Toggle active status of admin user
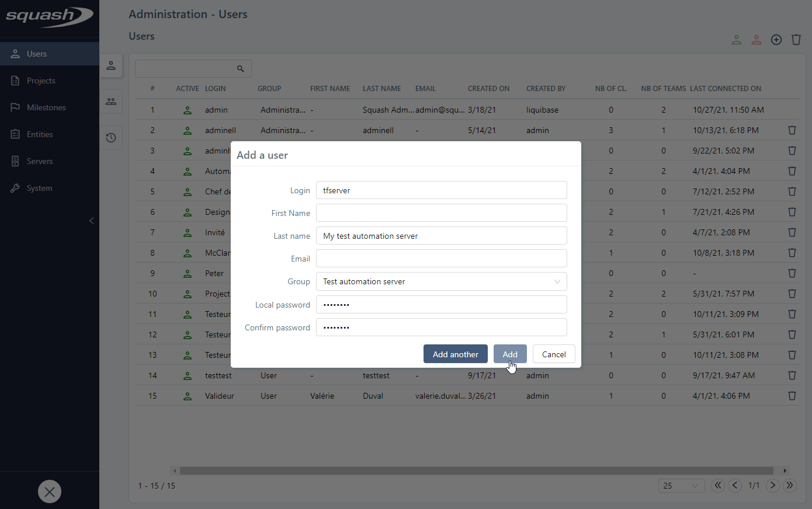The image size is (812, 509). [x=188, y=110]
